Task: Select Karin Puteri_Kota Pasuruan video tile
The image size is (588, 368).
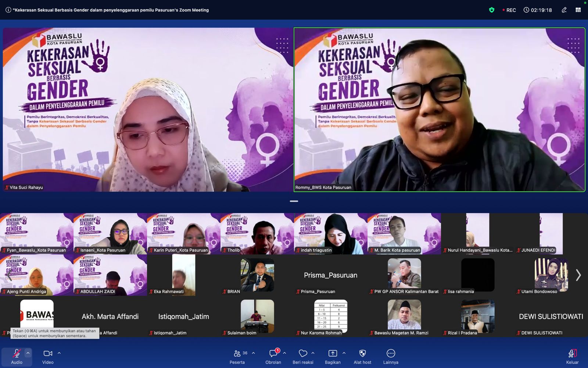Action: pos(184,234)
